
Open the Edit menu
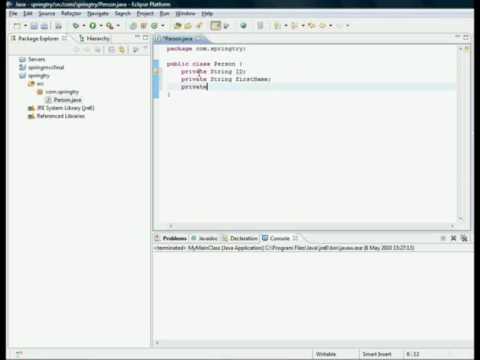[28, 14]
